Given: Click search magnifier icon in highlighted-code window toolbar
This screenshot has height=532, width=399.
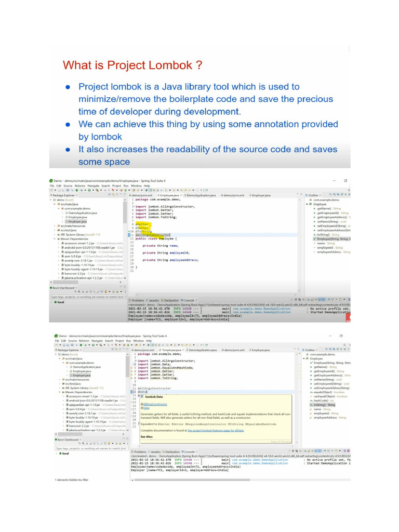Looking at the screenshot, I should pos(349,190).
